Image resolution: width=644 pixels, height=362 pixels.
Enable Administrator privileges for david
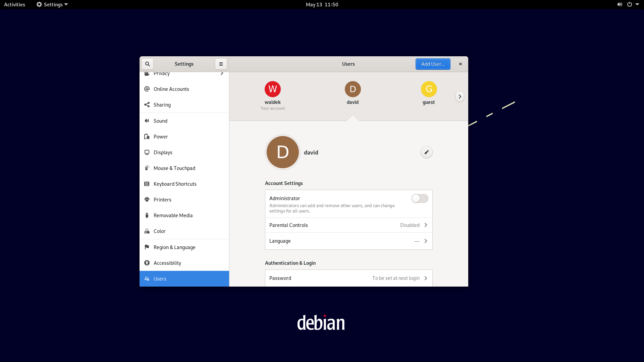tap(420, 198)
